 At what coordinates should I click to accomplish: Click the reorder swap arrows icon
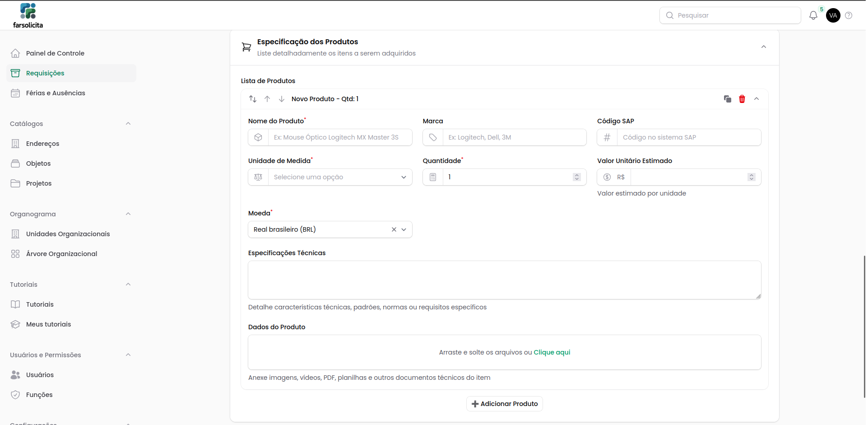[253, 99]
